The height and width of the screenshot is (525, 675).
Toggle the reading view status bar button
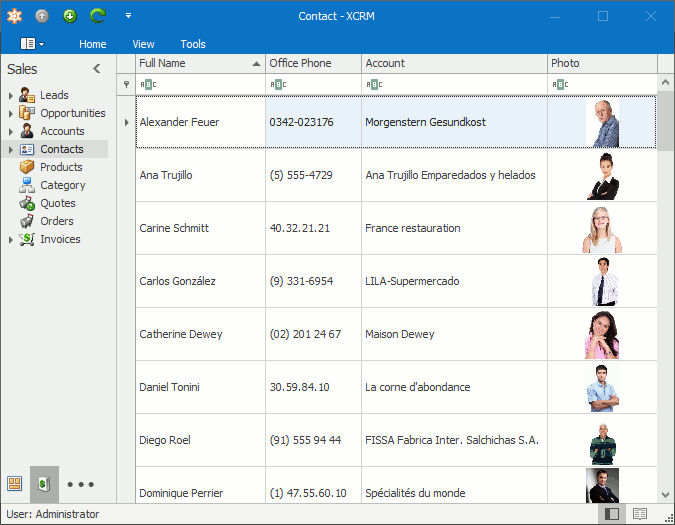click(640, 514)
